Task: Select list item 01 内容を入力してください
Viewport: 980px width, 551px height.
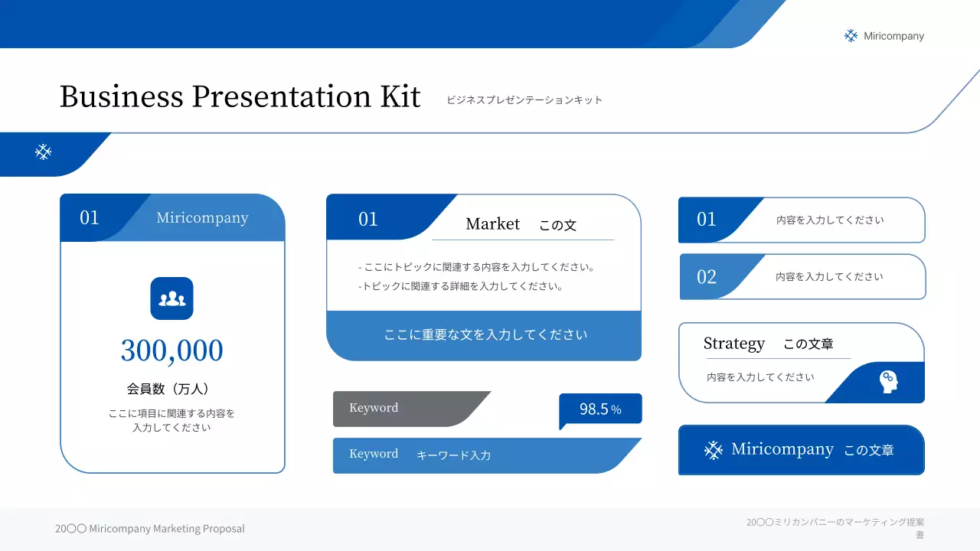Action: point(830,220)
